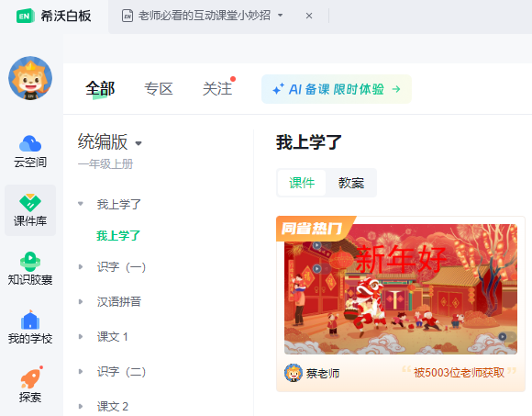Open the 新年好 courseware thumbnail
This screenshot has height=416, width=532.
tap(401, 289)
